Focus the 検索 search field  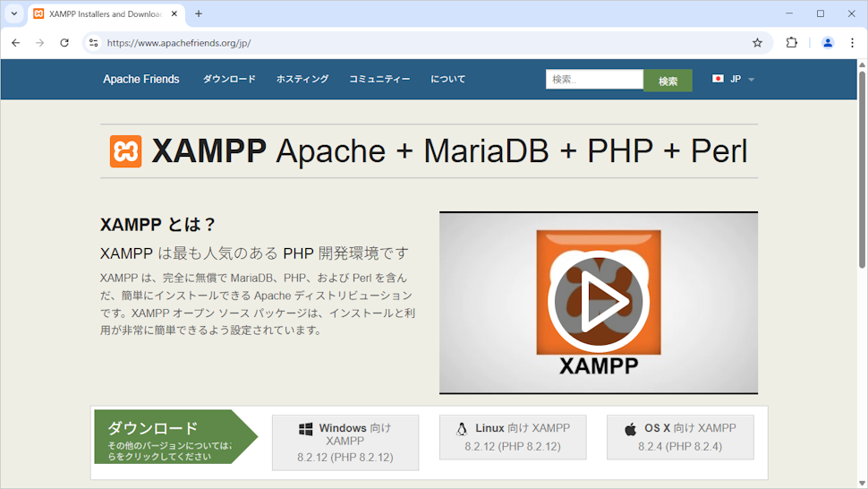point(594,79)
